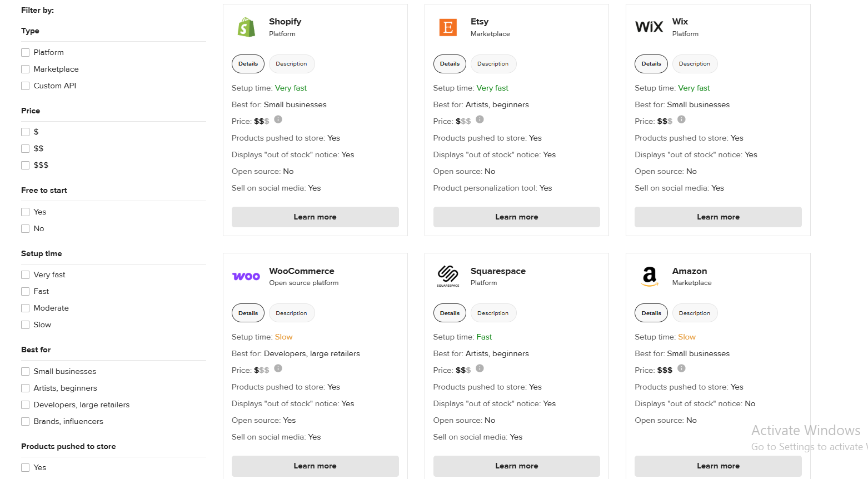
Task: Filter by Developers, large retailers
Action: (25, 405)
